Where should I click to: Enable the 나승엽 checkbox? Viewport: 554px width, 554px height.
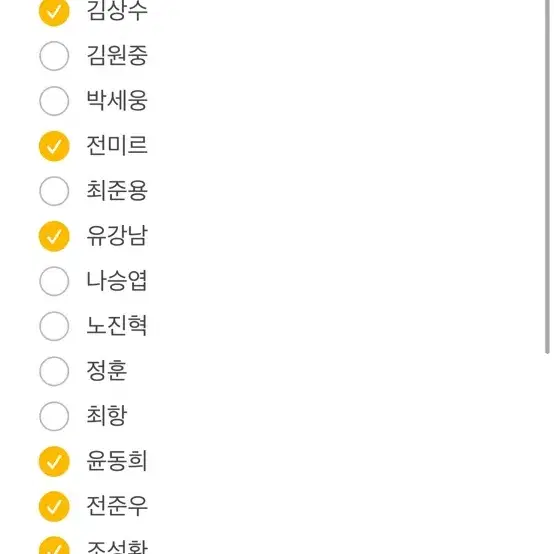tap(54, 281)
